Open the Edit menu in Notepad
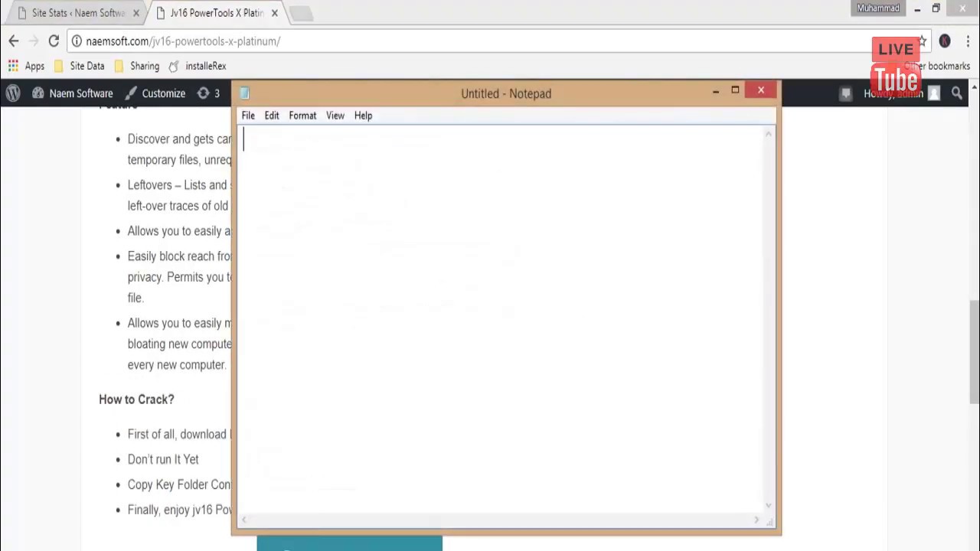 272,116
